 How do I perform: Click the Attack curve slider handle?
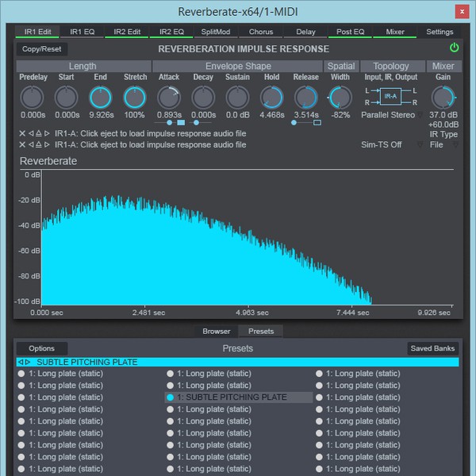point(170,123)
